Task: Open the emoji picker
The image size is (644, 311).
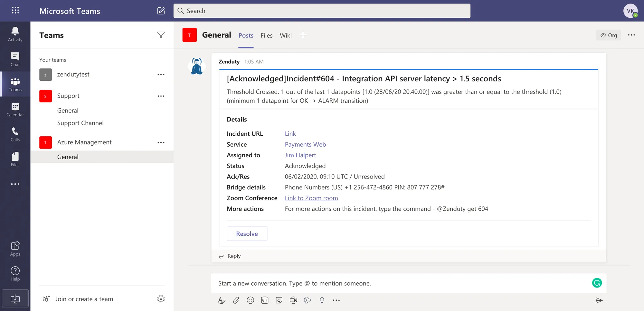Action: (250, 300)
